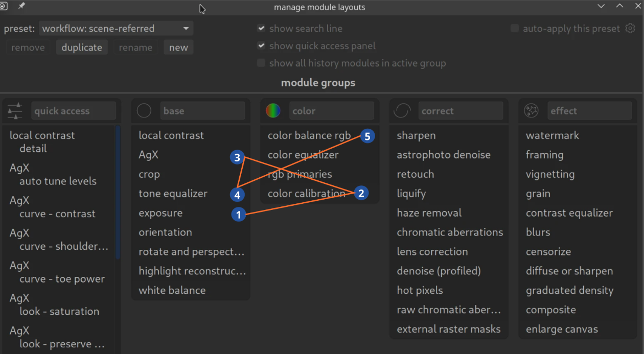Enable auto-apply this preset checkbox

pyautogui.click(x=515, y=29)
